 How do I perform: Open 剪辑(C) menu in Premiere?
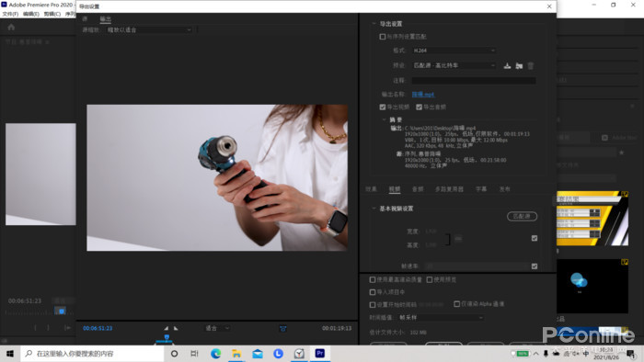(x=52, y=14)
